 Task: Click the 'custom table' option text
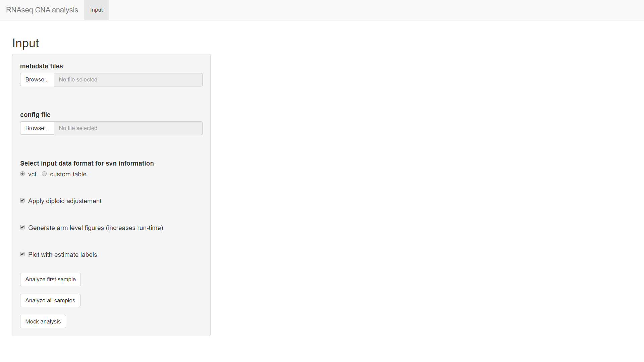68,174
